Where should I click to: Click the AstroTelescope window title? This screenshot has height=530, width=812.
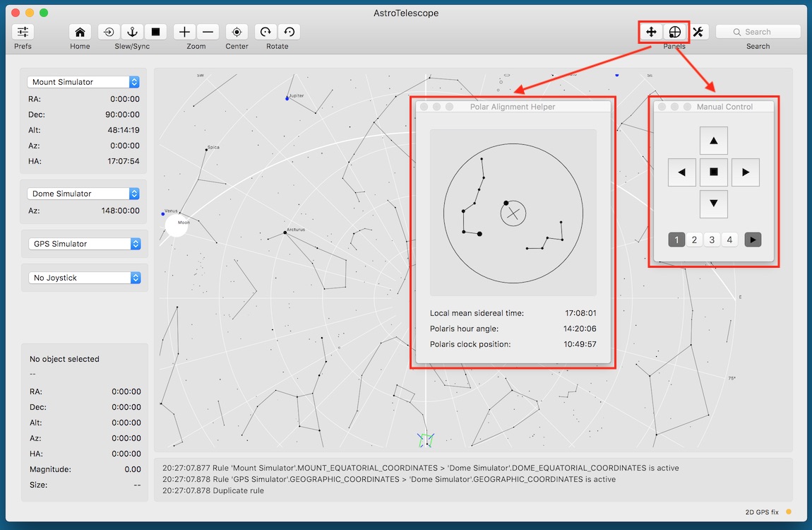pos(406,13)
